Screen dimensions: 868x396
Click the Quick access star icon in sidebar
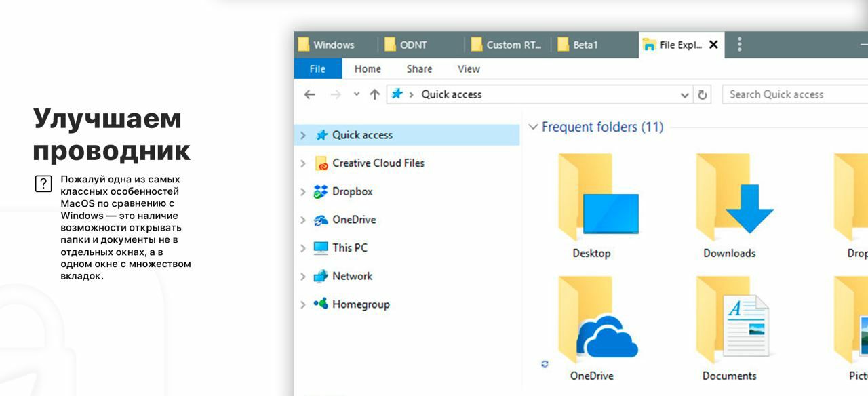tap(321, 135)
